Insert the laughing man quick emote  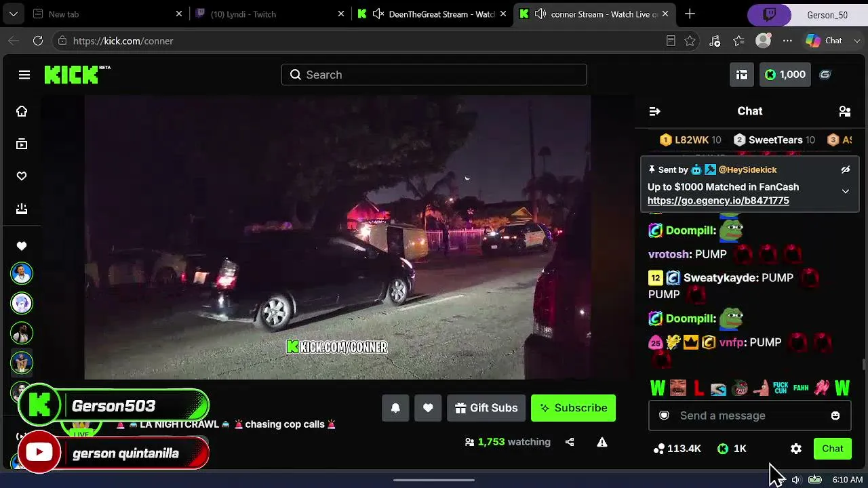click(x=677, y=388)
